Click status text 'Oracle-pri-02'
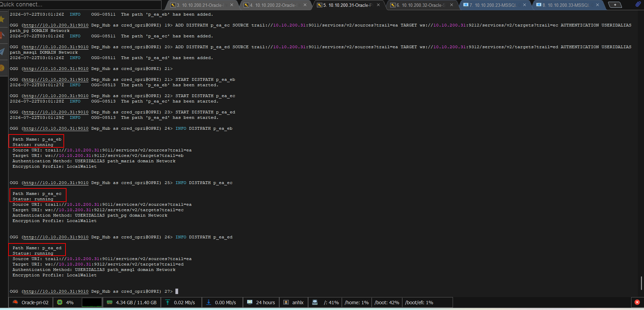This screenshot has height=310, width=644. (x=35, y=303)
